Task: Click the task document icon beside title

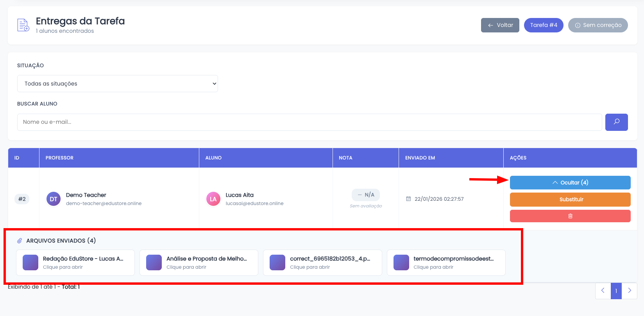Action: pyautogui.click(x=23, y=25)
